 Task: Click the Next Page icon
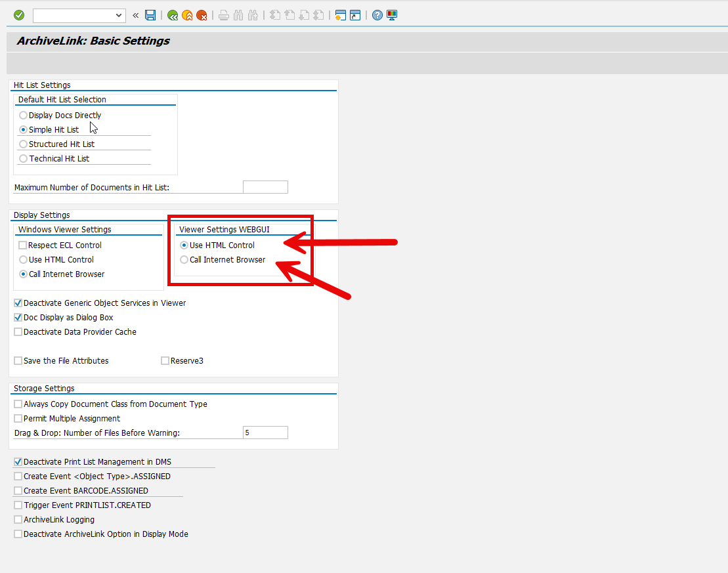pyautogui.click(x=304, y=15)
